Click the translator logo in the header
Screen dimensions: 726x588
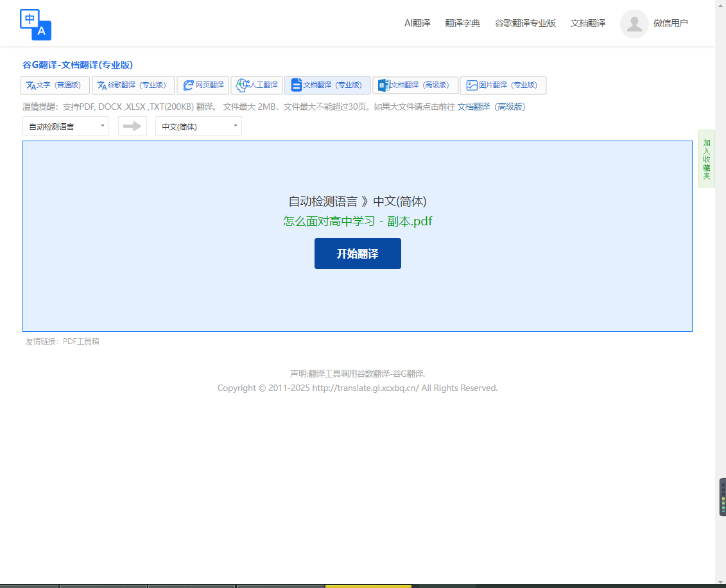[35, 24]
